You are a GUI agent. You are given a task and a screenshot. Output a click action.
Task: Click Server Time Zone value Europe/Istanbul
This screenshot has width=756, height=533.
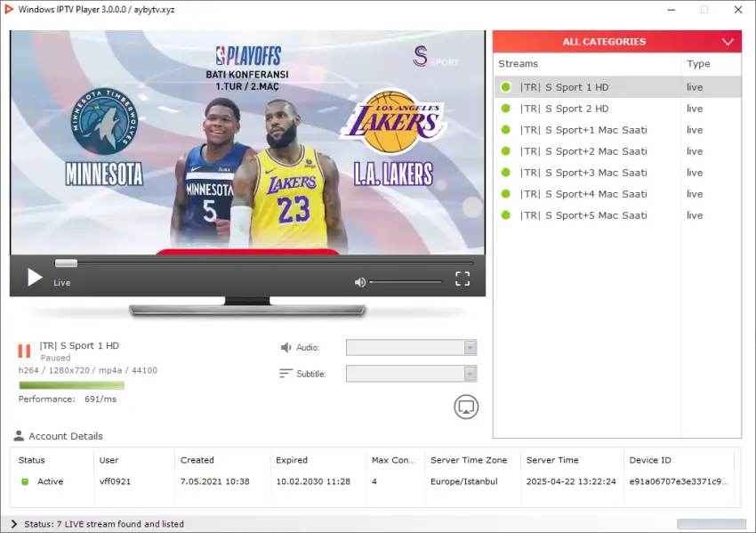tap(463, 481)
